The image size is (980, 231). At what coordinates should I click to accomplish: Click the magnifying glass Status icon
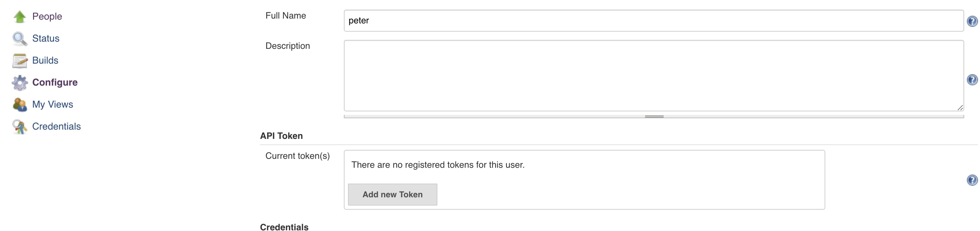pyautogui.click(x=19, y=39)
